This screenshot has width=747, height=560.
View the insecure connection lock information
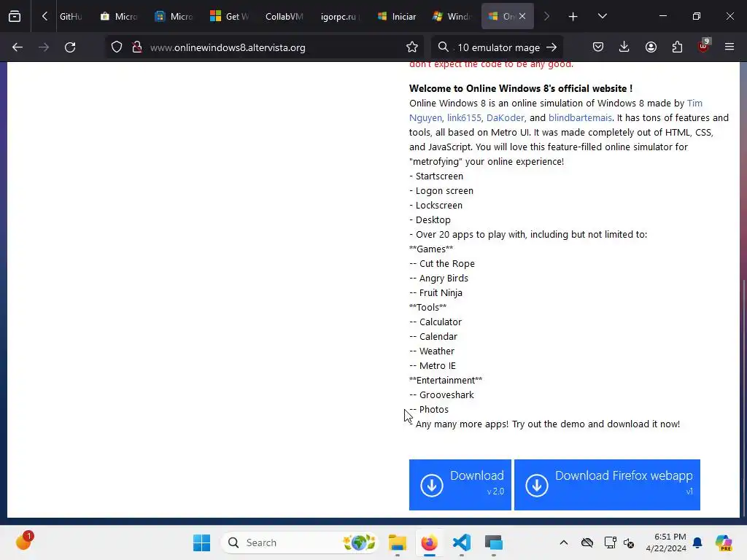click(136, 47)
